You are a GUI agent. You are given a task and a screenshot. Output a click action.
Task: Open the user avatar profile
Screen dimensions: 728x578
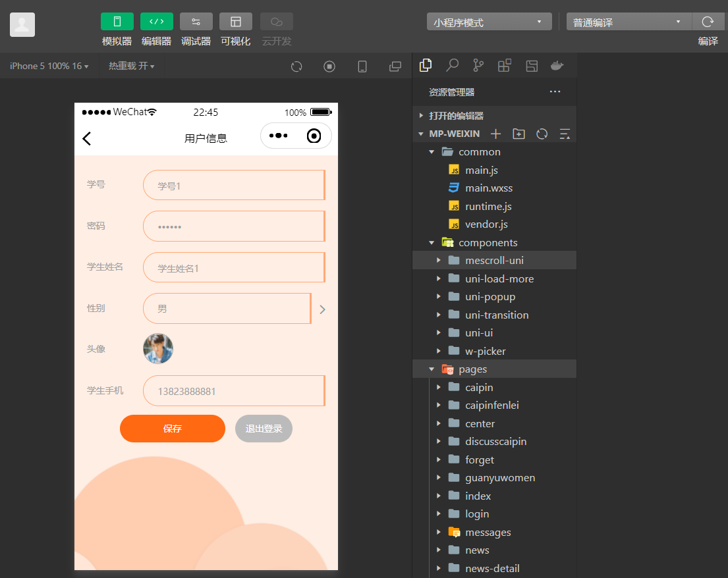(22, 24)
